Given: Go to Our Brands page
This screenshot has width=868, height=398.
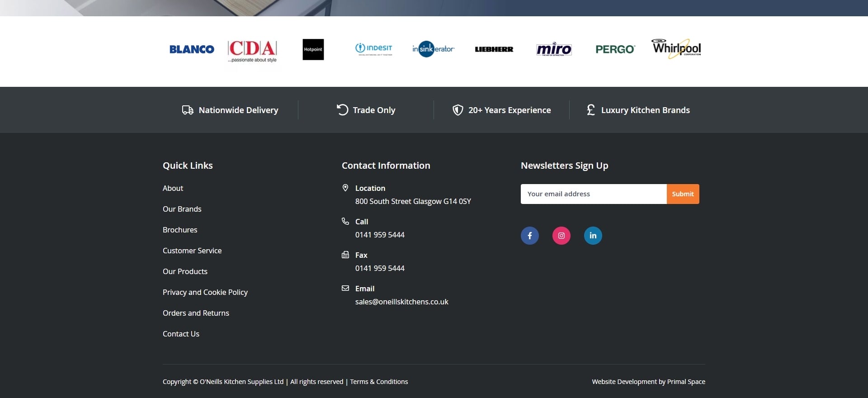Looking at the screenshot, I should tap(182, 209).
